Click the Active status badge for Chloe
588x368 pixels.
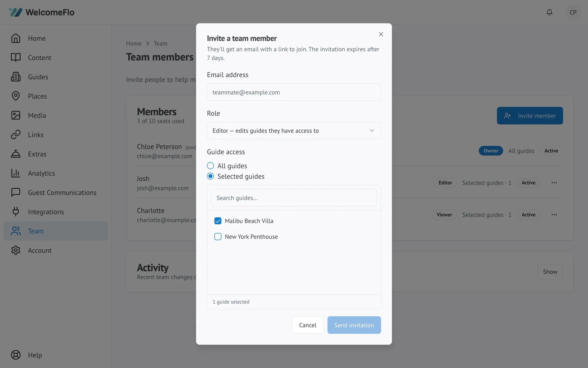pos(551,151)
